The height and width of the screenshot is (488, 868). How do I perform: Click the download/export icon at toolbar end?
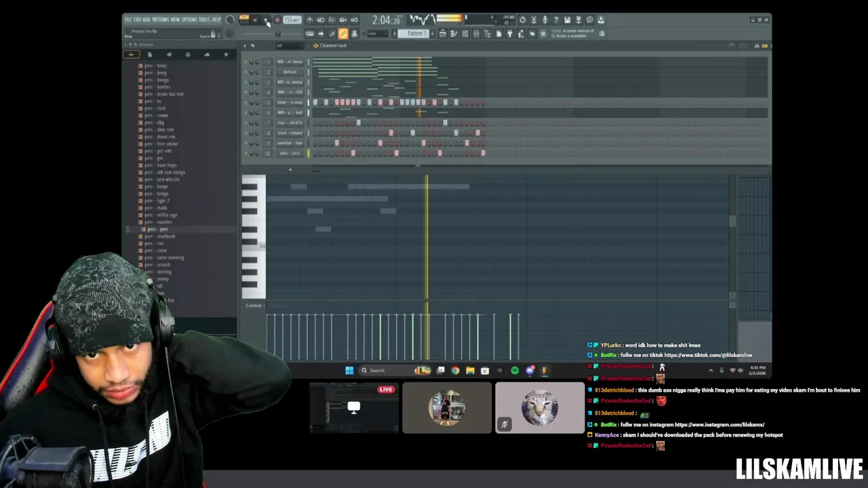click(601, 20)
